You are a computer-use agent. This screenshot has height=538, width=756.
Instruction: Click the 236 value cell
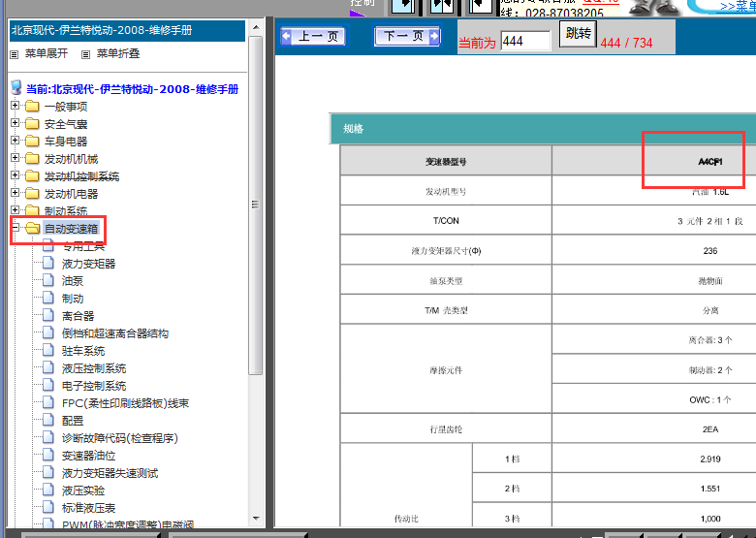(x=709, y=251)
